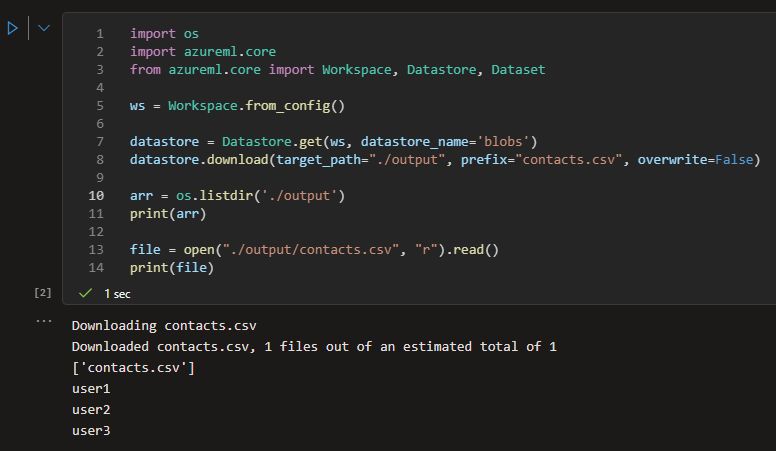Viewport: 776px width, 451px height.
Task: Click 'datastore.download' on line 8
Action: [199, 159]
